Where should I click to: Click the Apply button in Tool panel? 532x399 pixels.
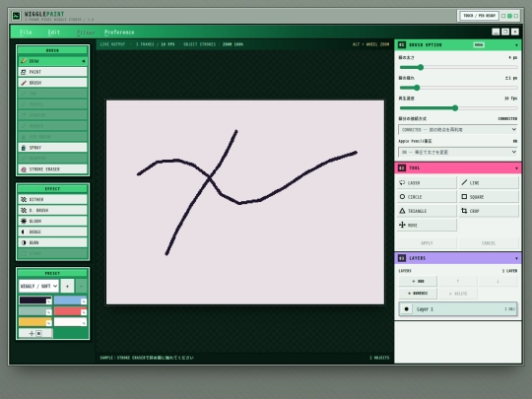click(x=427, y=243)
